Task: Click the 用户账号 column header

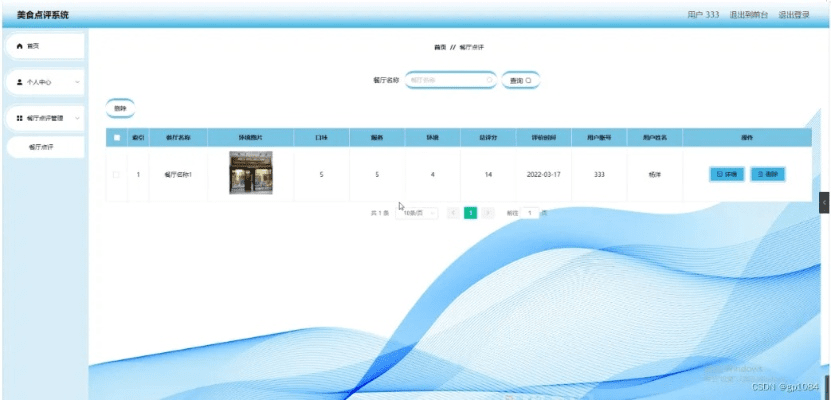Action: tap(599, 137)
